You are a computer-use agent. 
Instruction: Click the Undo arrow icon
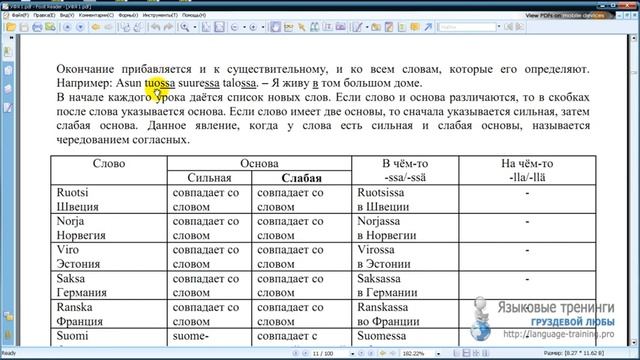click(x=156, y=27)
